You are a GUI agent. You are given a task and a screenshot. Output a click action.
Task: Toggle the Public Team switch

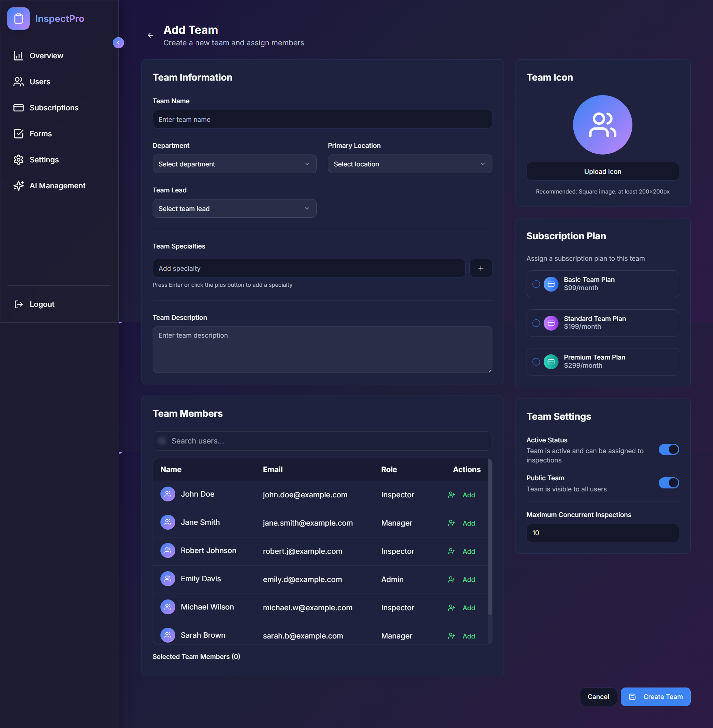click(x=669, y=483)
